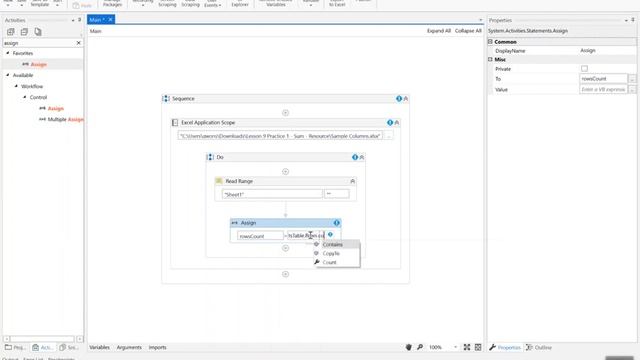Collapse the Control tree node
This screenshot has width=640, height=360.
point(25,97)
